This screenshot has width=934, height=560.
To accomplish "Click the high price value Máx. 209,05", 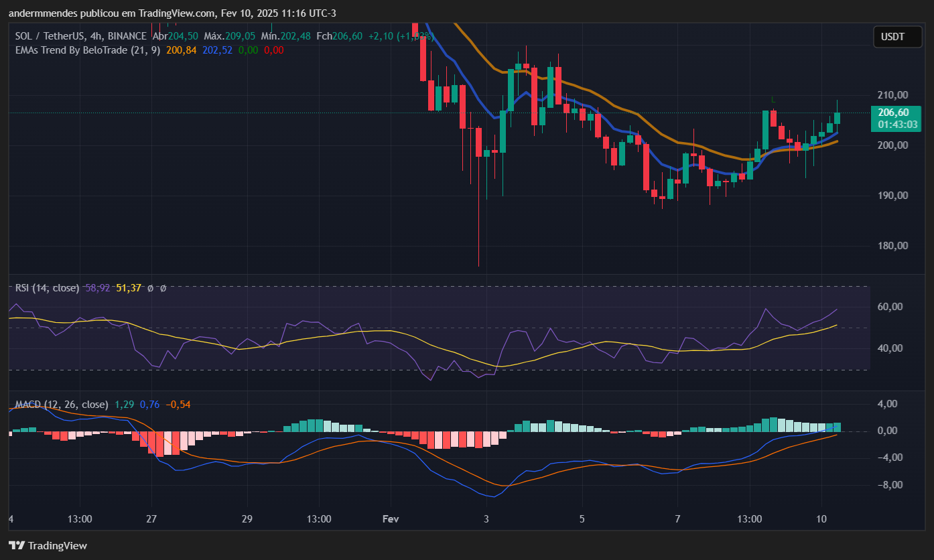I will pyautogui.click(x=230, y=36).
